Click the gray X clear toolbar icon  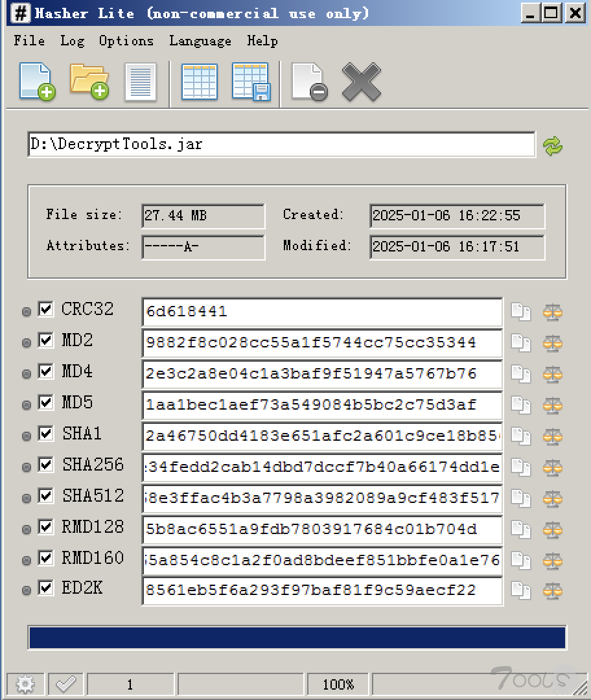[x=362, y=82]
